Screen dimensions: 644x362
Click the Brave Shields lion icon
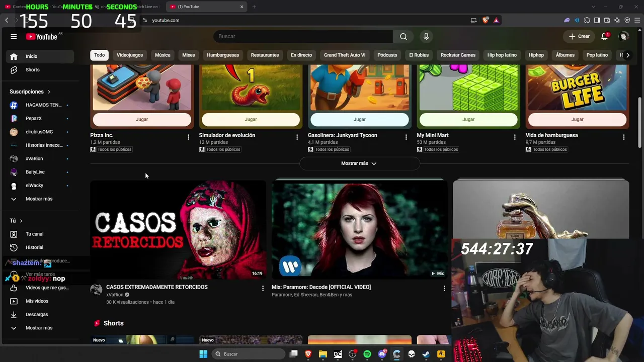click(x=486, y=20)
